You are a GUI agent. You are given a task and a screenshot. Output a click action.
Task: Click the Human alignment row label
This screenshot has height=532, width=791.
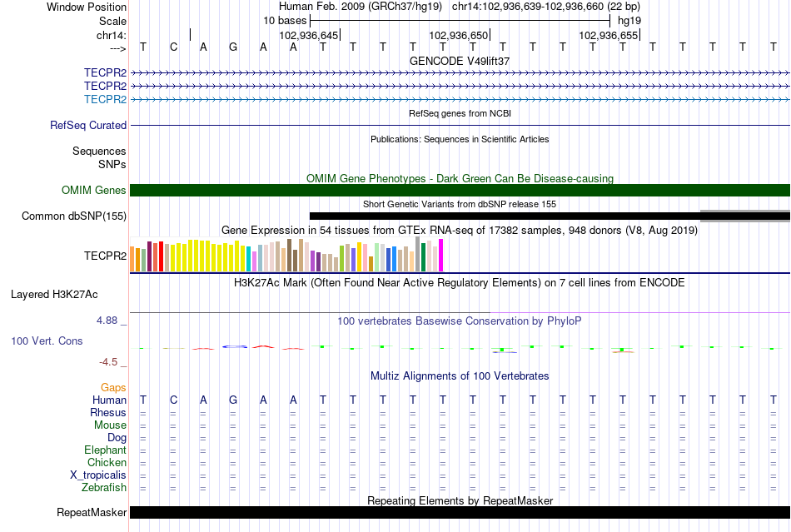pos(109,400)
